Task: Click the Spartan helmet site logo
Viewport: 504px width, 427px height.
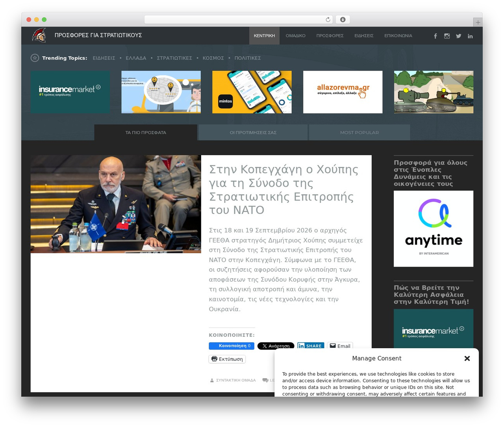Action: coord(39,35)
